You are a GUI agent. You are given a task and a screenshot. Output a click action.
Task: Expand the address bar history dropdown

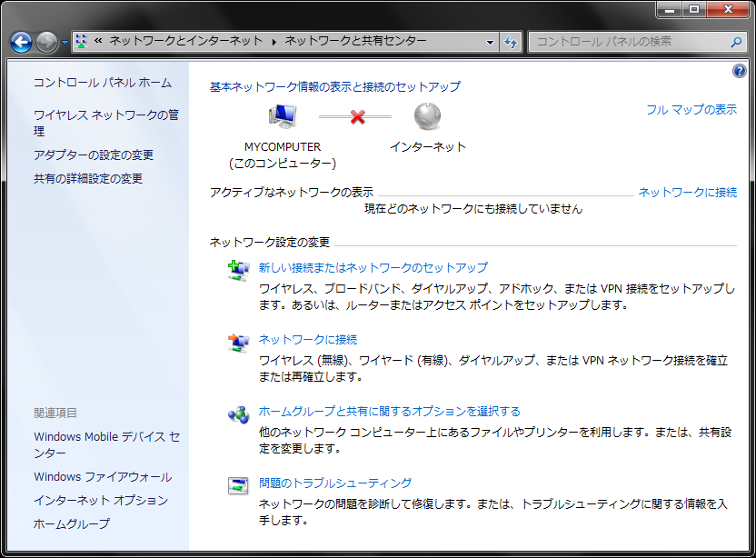pyautogui.click(x=491, y=42)
